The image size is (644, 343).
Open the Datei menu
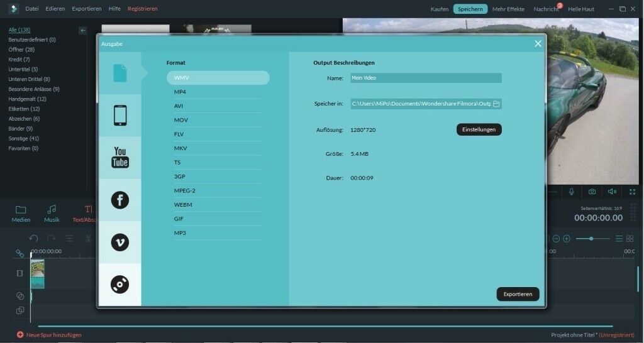(31, 9)
